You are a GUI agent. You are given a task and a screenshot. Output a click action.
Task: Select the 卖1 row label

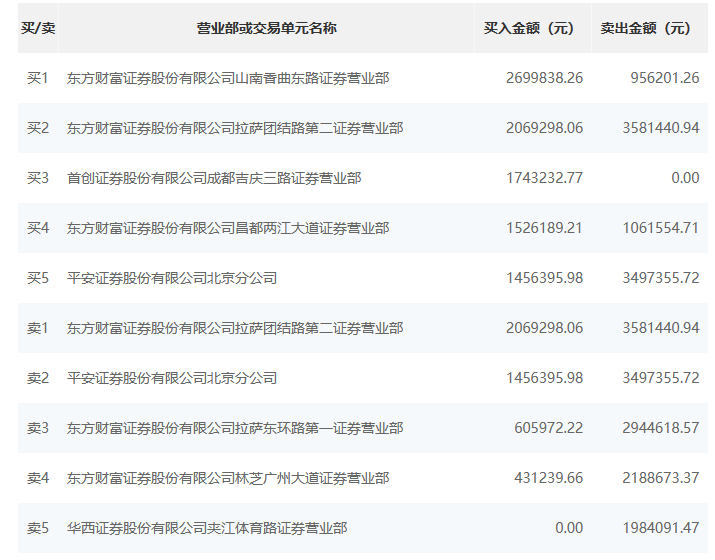coord(38,328)
